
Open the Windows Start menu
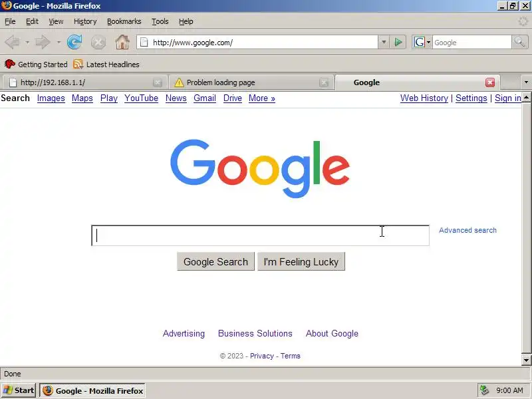pos(19,390)
